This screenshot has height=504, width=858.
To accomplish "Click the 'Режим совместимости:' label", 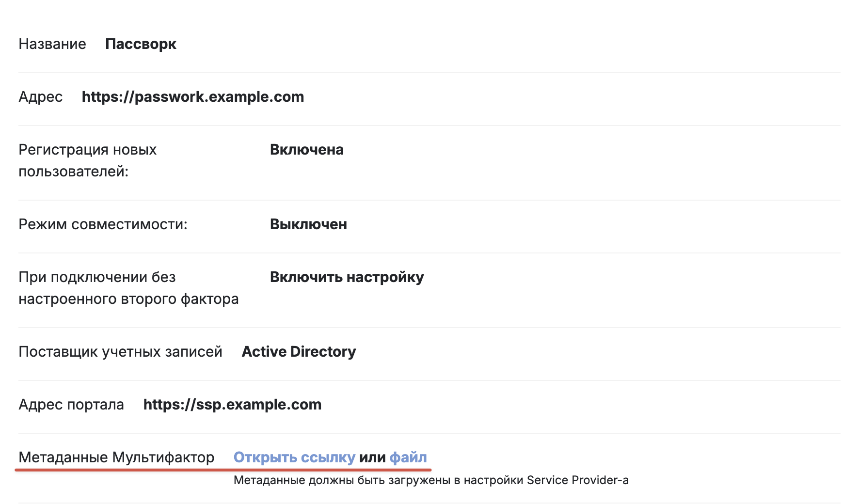I will [103, 224].
